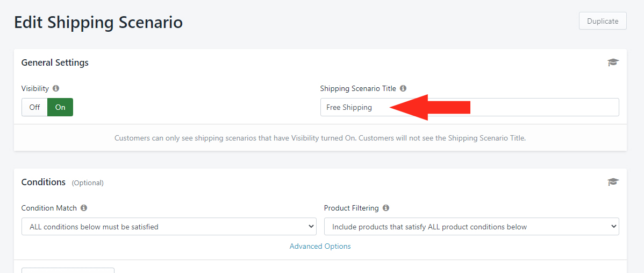
Task: Select the General Settings section heading
Action: point(55,62)
